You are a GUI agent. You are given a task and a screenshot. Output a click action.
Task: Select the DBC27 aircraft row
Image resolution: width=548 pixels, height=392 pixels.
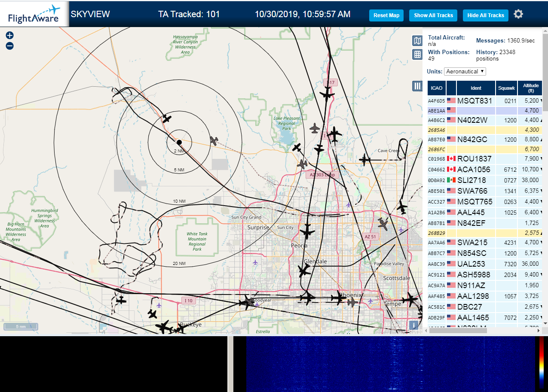click(x=485, y=307)
